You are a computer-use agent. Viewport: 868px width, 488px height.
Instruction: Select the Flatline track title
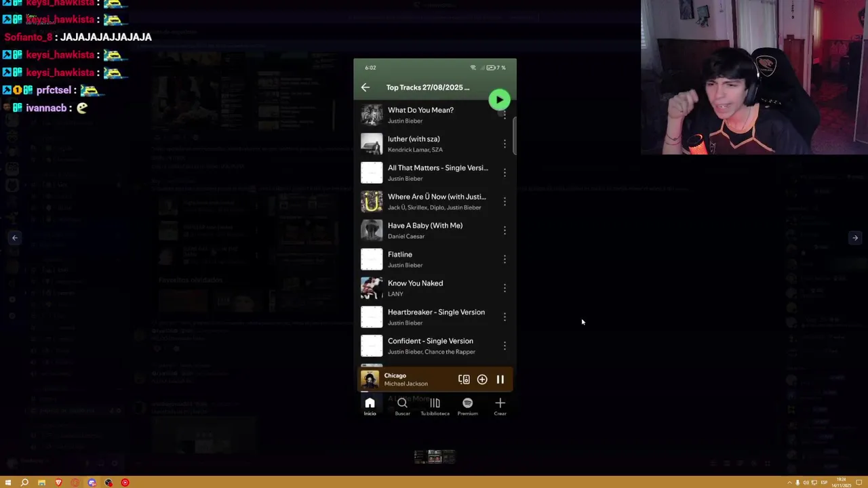(x=400, y=254)
